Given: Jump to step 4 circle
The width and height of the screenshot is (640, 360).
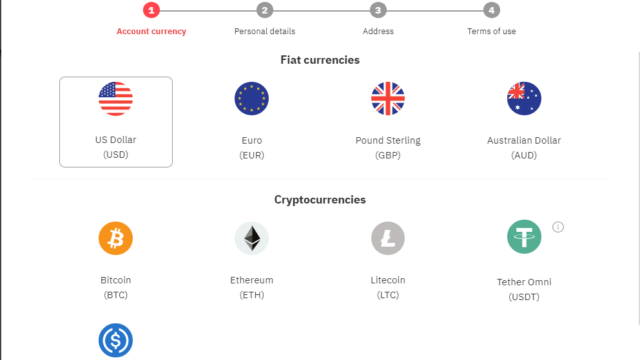Looking at the screenshot, I should (491, 10).
